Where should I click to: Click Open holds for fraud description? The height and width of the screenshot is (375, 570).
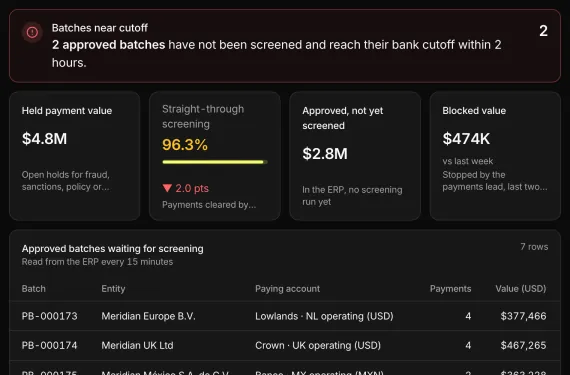[65, 181]
